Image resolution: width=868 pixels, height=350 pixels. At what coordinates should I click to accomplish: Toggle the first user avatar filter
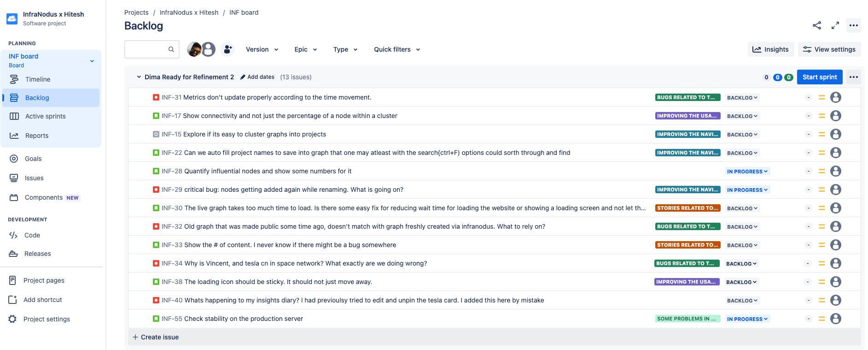click(x=194, y=49)
